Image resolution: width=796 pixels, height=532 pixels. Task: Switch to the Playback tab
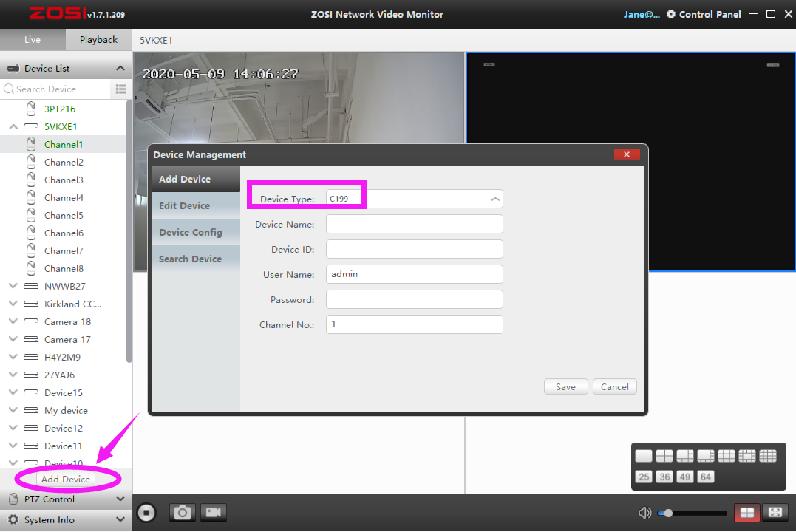click(98, 40)
